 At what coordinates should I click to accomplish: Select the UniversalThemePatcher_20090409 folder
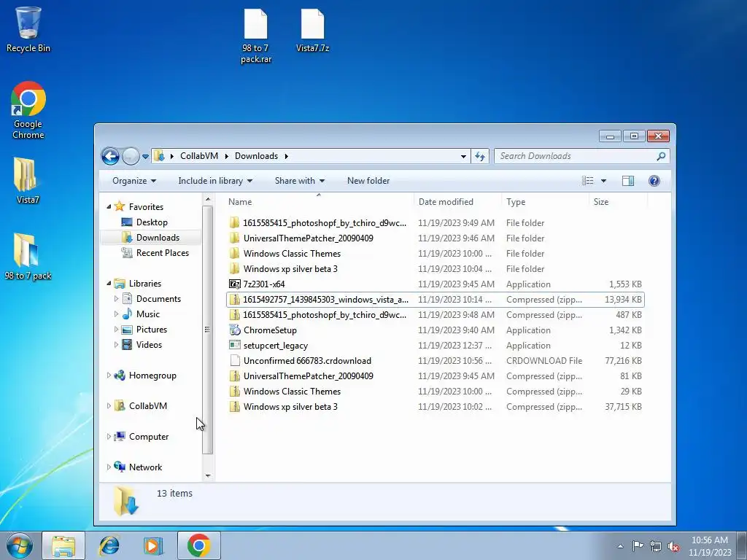[435, 238]
